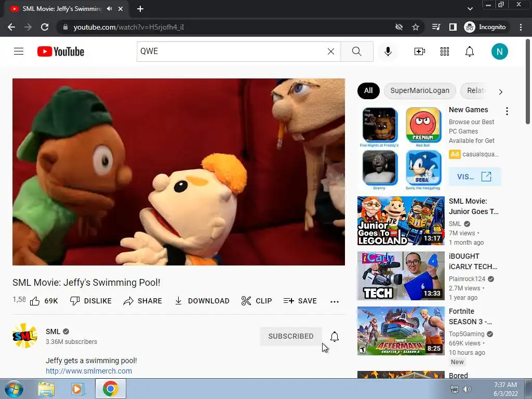This screenshot has width=532, height=399.
Task: Open Sonic the Hedgehog ad tile
Action: coord(423,170)
